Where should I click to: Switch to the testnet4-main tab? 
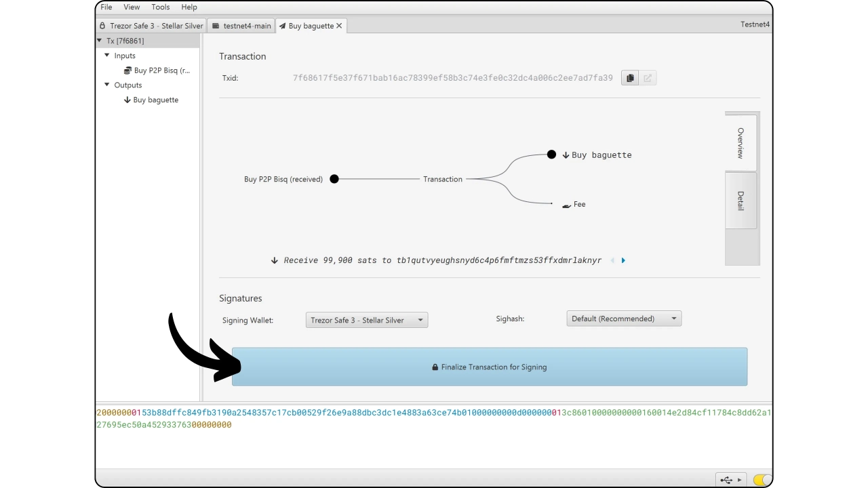pyautogui.click(x=241, y=26)
